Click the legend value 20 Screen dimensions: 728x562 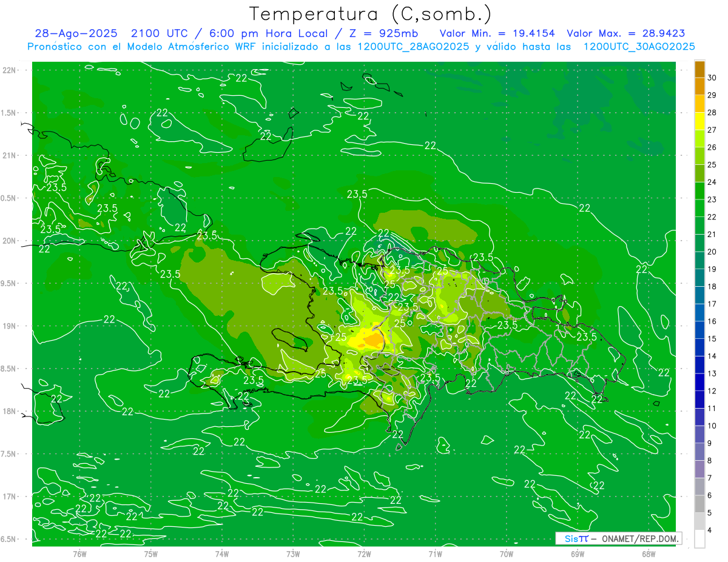712,252
